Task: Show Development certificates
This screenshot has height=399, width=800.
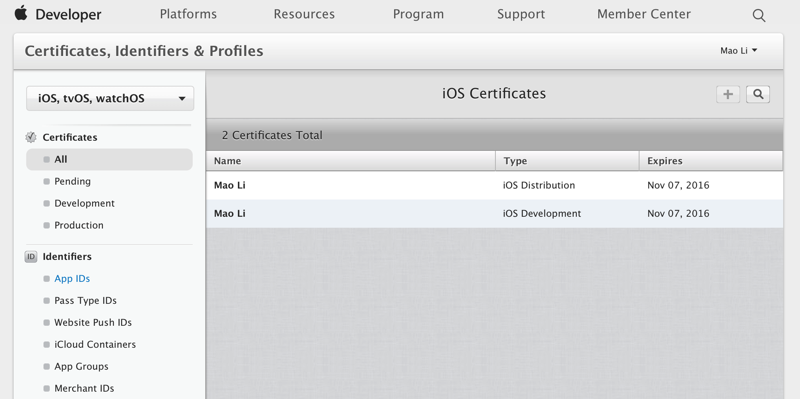Action: (84, 204)
